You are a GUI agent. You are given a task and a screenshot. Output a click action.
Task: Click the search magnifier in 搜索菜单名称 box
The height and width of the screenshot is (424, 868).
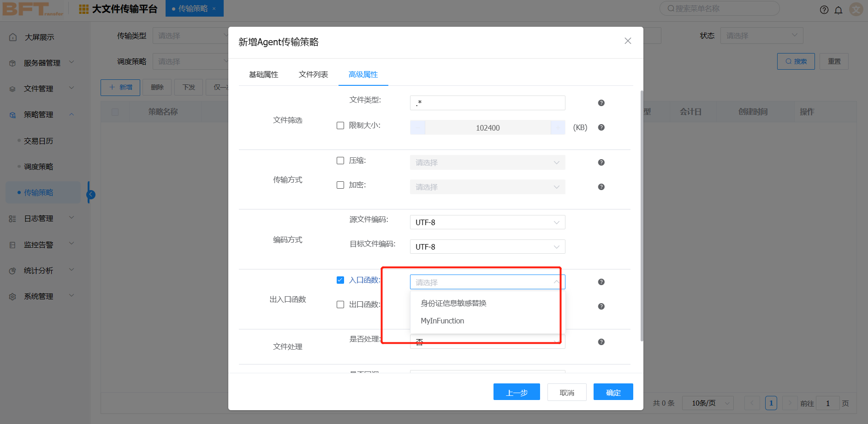671,8
